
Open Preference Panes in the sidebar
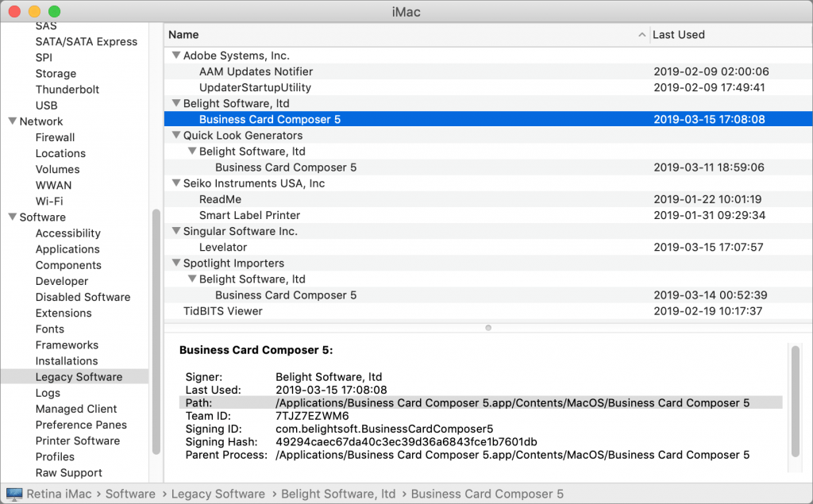[81, 425]
